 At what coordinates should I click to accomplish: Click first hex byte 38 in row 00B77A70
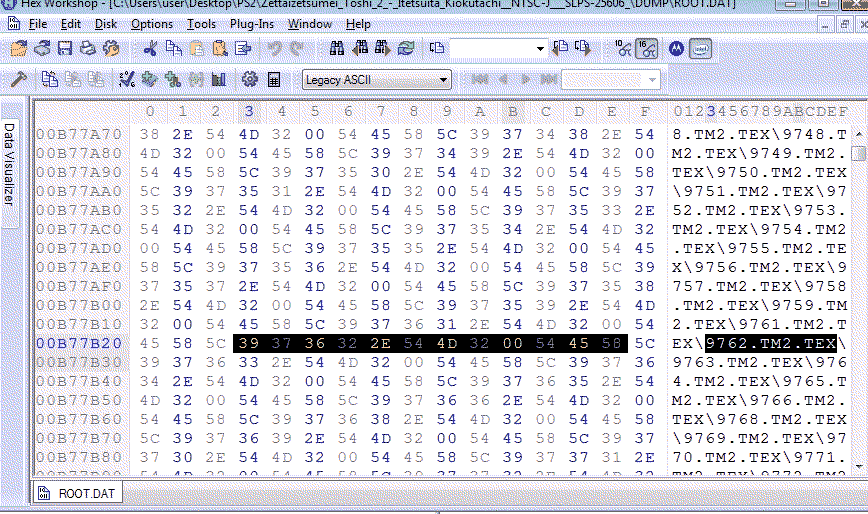149,134
